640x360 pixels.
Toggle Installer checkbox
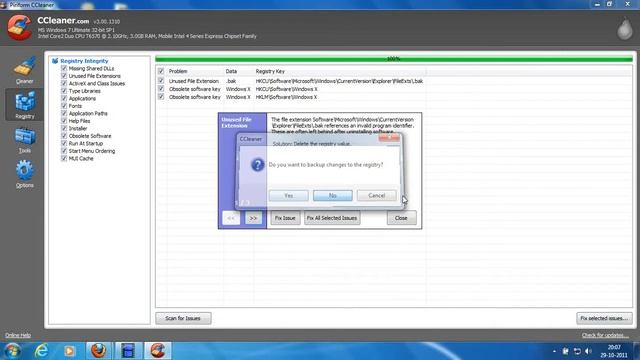64,128
